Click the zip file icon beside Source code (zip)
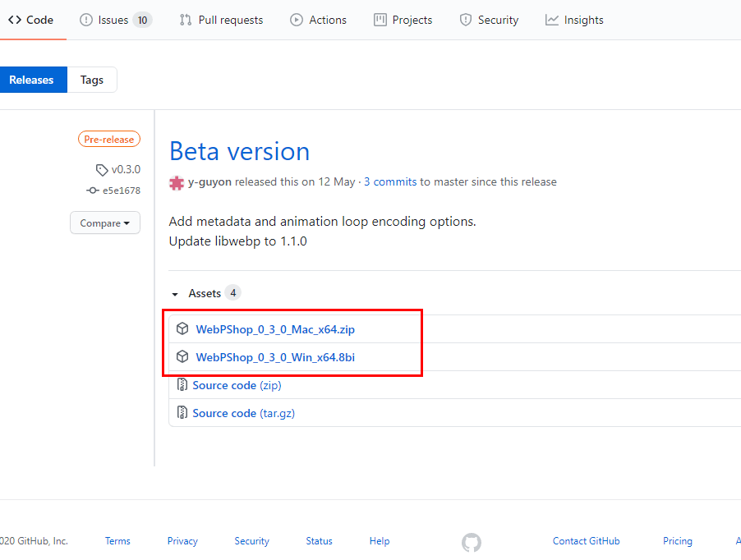 tap(182, 384)
